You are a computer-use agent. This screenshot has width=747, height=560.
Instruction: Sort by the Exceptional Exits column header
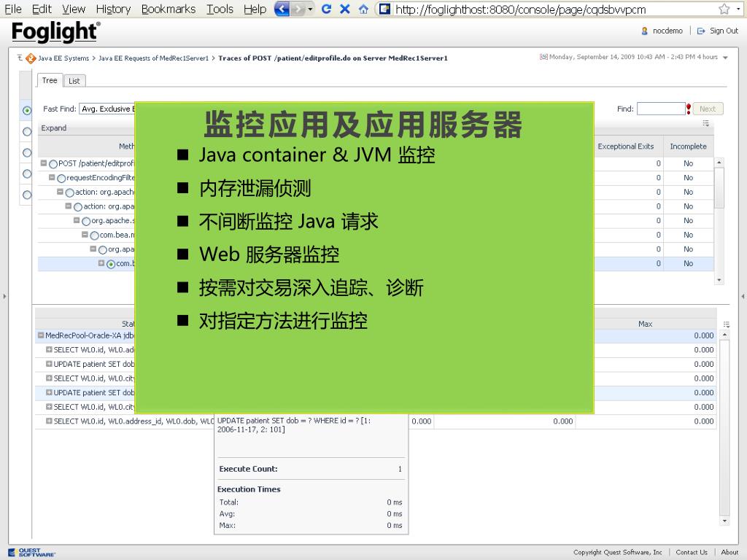(x=625, y=146)
